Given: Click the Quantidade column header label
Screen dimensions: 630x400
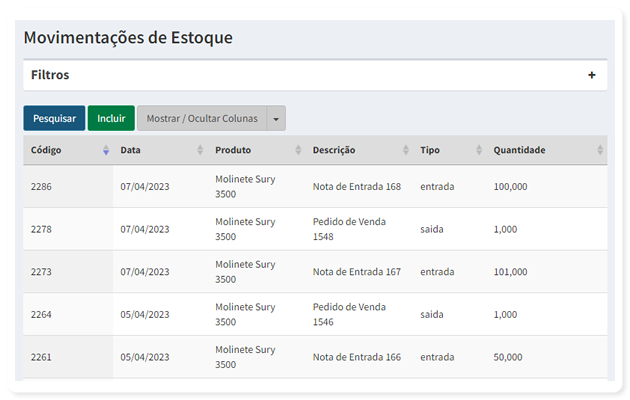Looking at the screenshot, I should coord(520,150).
